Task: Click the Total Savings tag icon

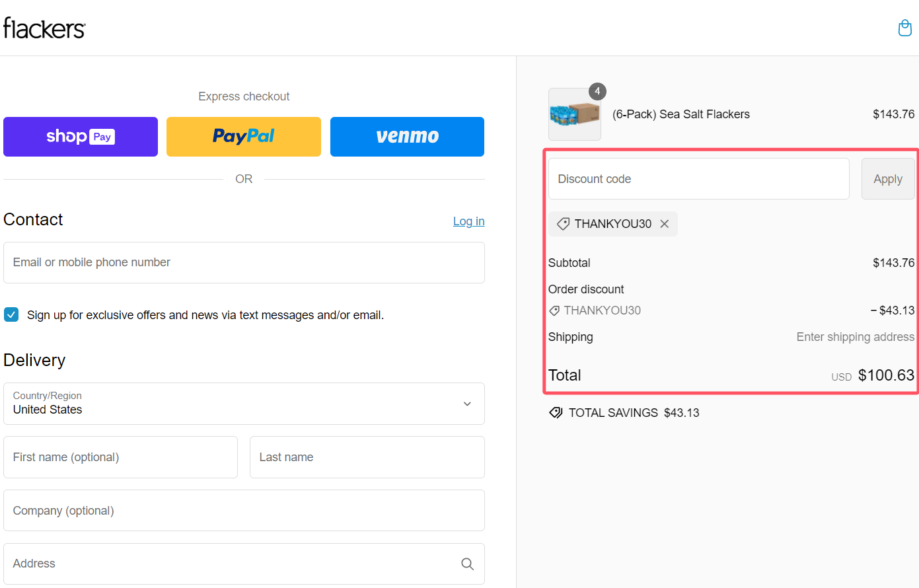Action: point(556,413)
